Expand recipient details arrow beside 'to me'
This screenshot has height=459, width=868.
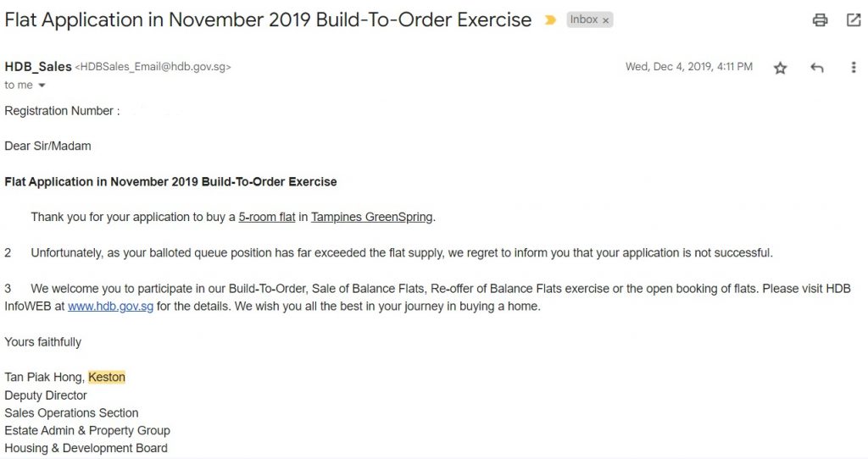coord(42,86)
